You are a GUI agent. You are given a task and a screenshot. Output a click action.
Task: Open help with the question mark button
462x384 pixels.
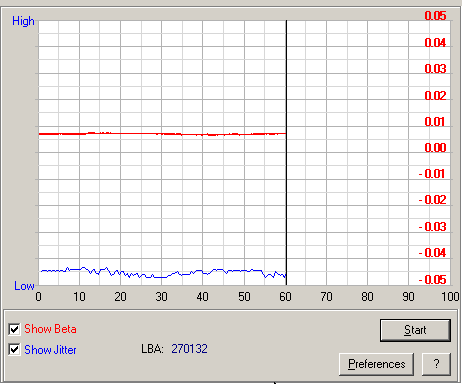point(436,364)
